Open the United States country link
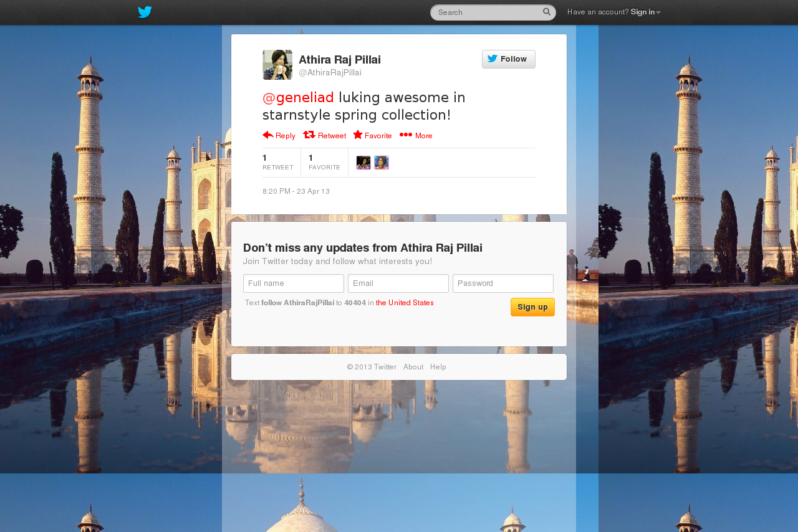Viewport: 798px width, 532px height. (405, 303)
